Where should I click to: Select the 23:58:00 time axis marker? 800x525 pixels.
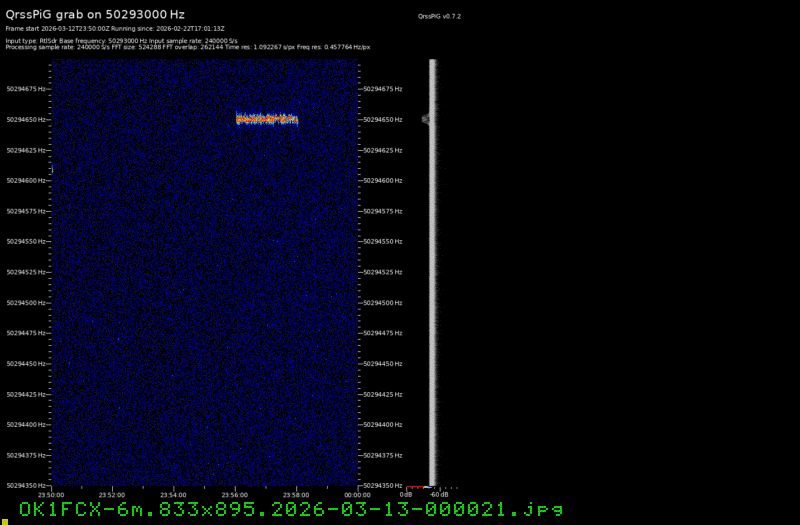click(x=296, y=494)
